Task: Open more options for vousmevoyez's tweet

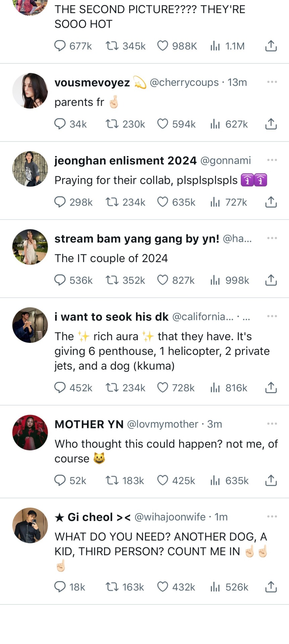Action: click(x=272, y=82)
